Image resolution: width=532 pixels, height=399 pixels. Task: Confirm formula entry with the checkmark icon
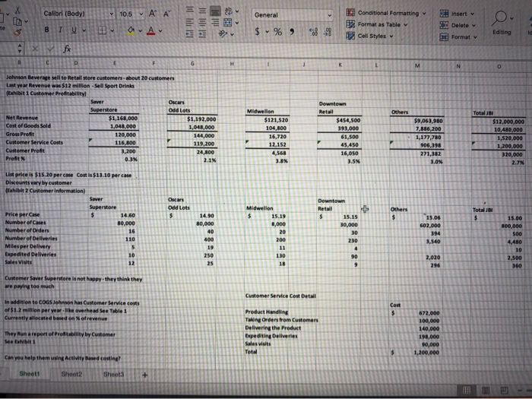click(x=51, y=49)
